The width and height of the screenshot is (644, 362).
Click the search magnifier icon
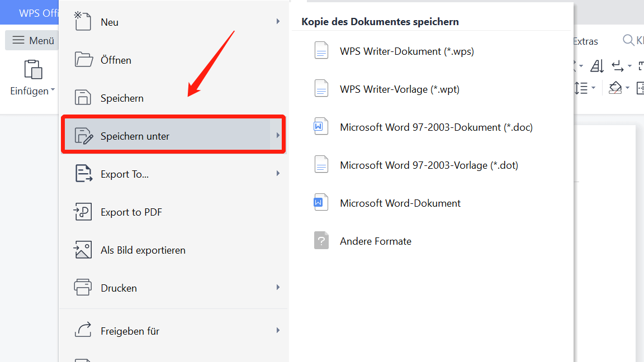tap(628, 40)
